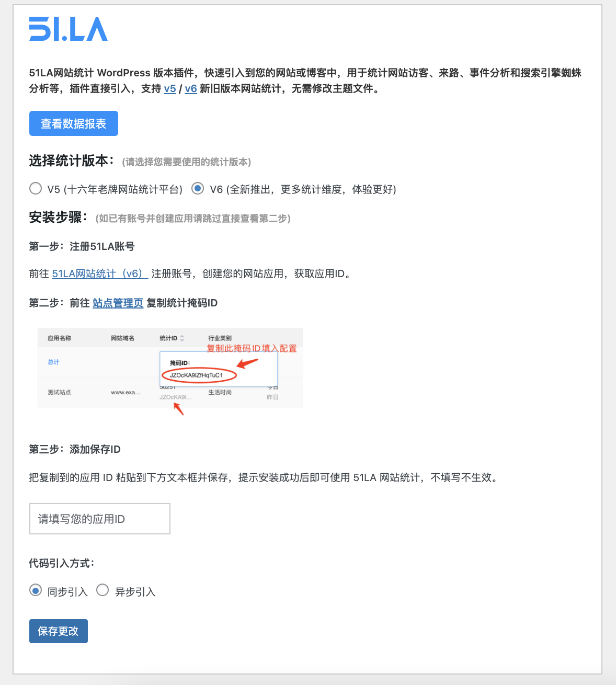Open the 站点管理页 link
Viewport: 616px width, 685px height.
(118, 303)
